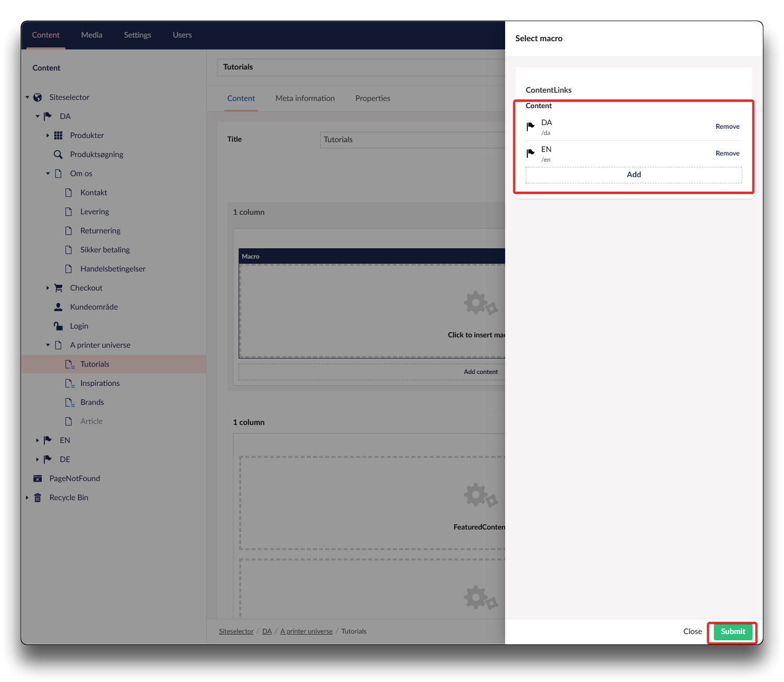This screenshot has width=784, height=682.
Task: Click the Kundeområde user icon
Action: [x=58, y=307]
